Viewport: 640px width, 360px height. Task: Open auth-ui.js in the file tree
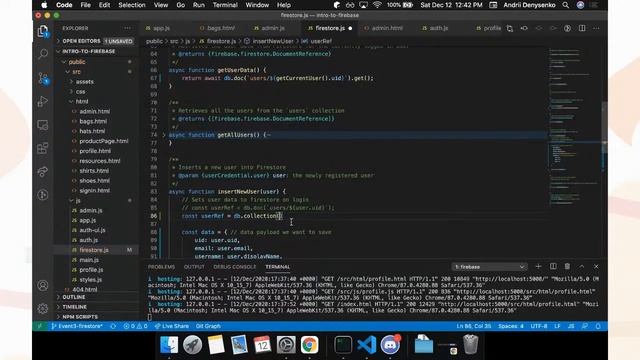tap(92, 230)
